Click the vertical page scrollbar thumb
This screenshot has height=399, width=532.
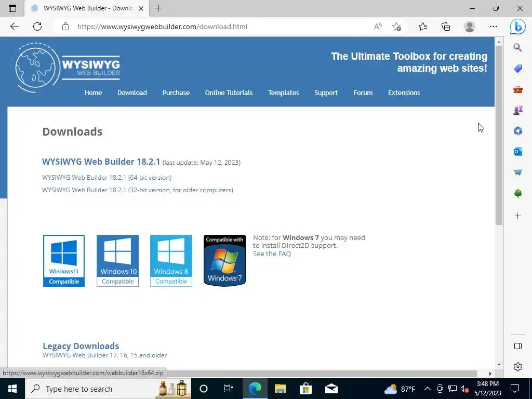(498, 135)
